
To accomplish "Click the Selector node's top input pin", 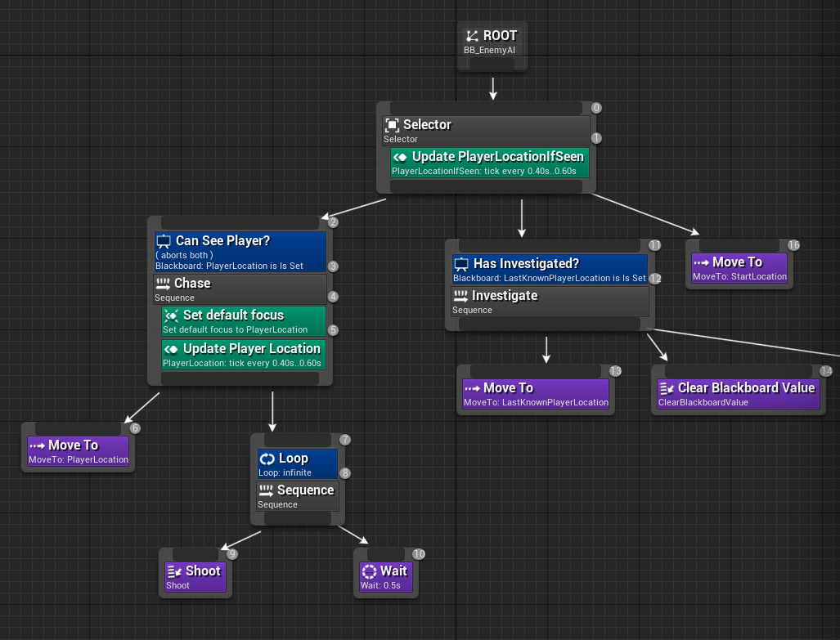I will (x=486, y=108).
